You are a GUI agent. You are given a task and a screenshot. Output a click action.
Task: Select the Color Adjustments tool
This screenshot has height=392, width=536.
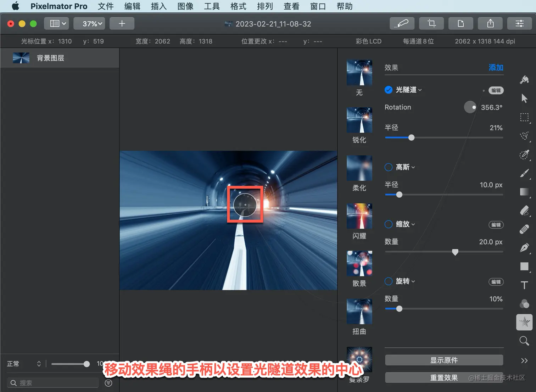coord(524,304)
